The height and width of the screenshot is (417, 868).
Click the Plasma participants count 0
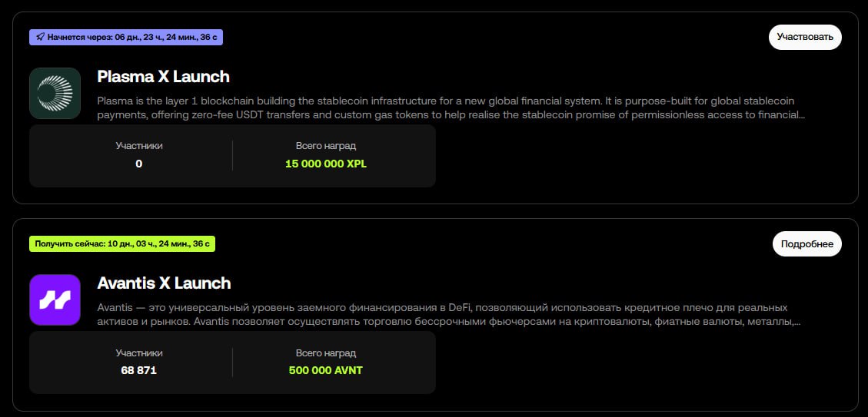point(139,164)
